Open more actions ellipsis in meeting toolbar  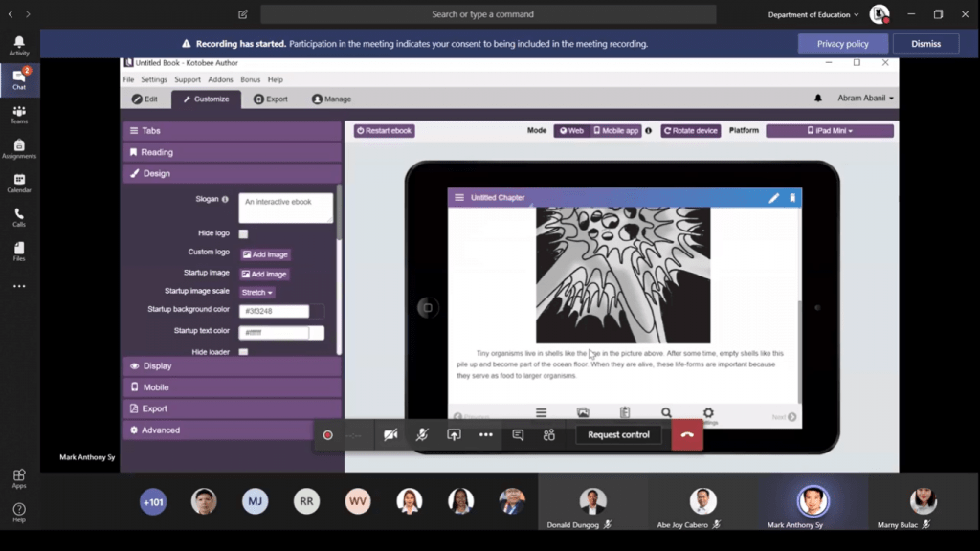click(x=485, y=435)
